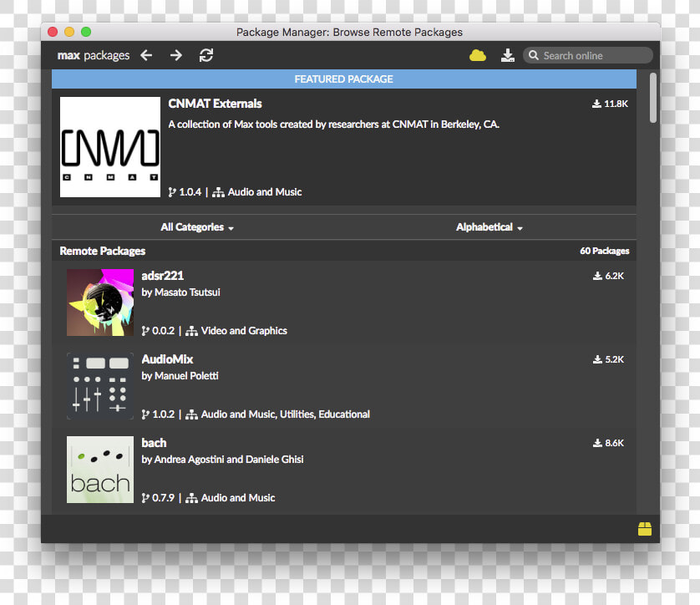700x605 pixels.
Task: Click category icon next to Video and Graphics
Action: [191, 331]
